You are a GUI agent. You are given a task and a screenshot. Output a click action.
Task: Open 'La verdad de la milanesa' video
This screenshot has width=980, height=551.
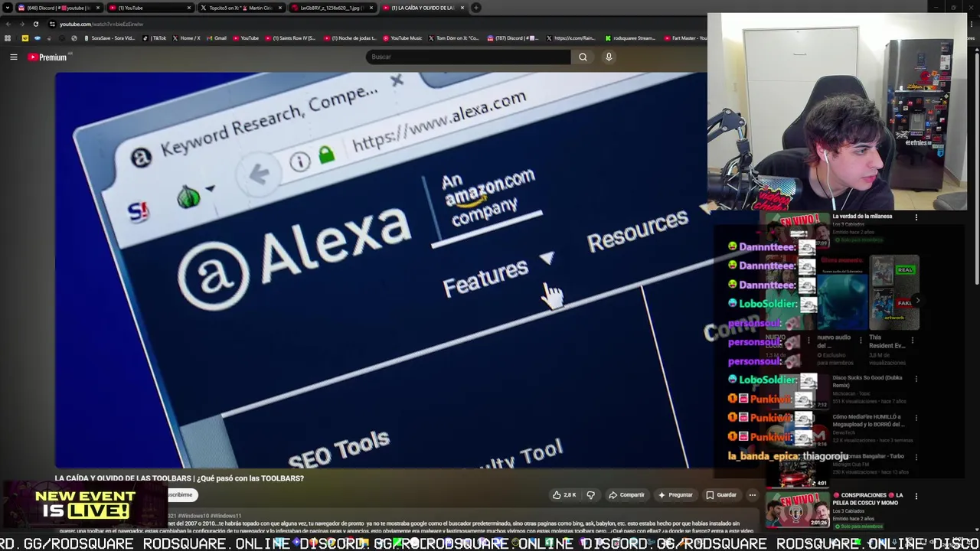pyautogui.click(x=862, y=217)
